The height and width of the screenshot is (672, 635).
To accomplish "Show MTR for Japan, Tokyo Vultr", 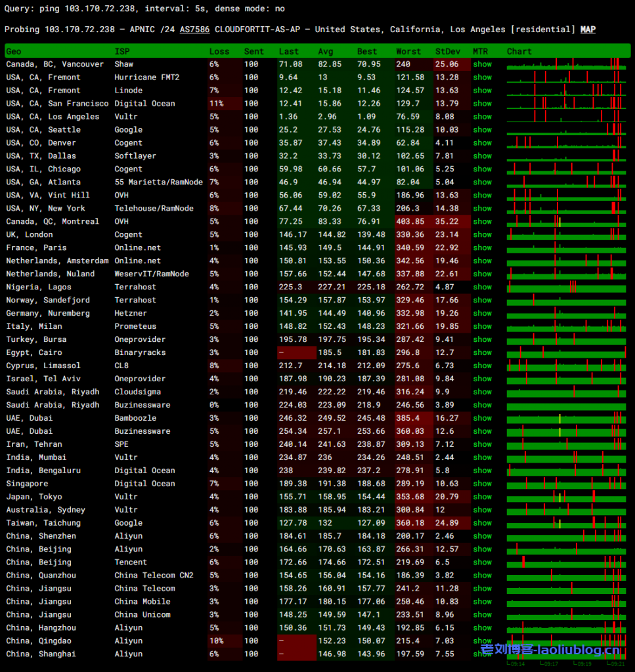I will pos(482,497).
